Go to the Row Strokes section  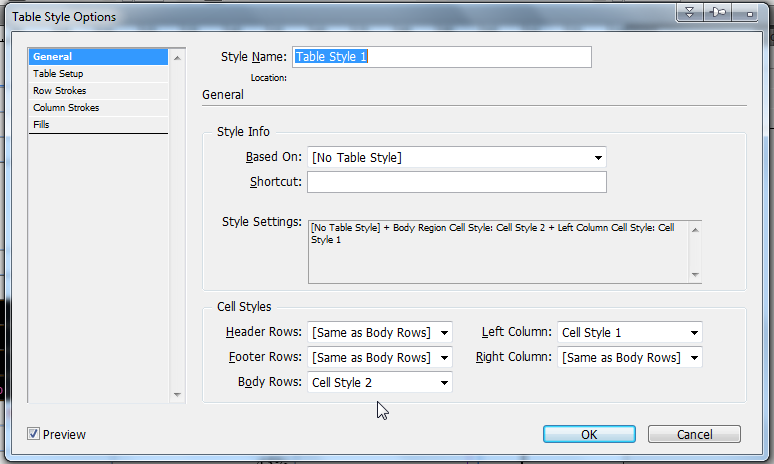(59, 91)
